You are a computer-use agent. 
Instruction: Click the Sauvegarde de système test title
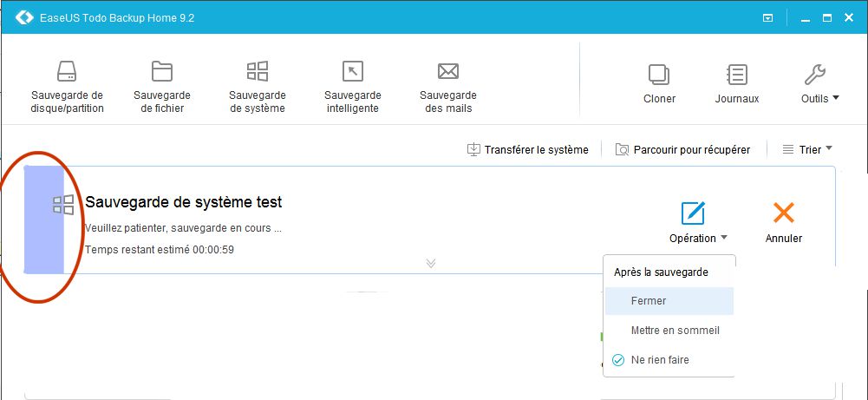click(x=183, y=202)
